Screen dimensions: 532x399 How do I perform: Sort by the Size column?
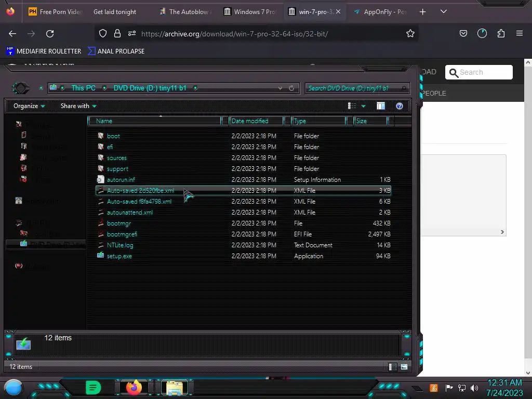(x=370, y=121)
